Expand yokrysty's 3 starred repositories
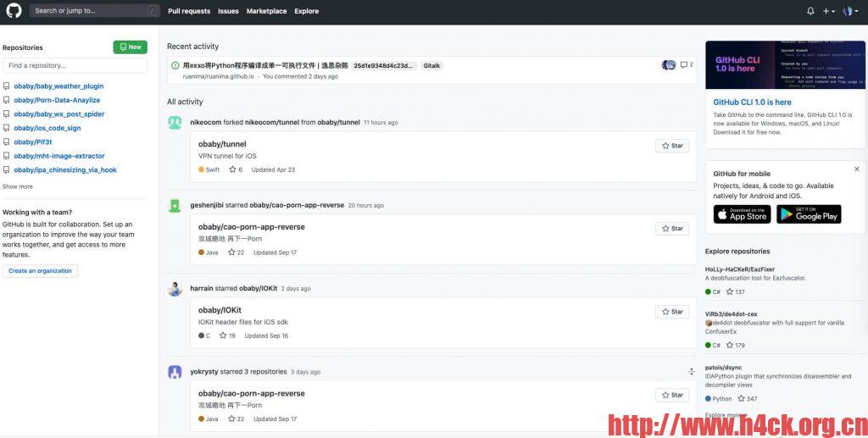Viewport: 868px width, 438px height. coord(692,372)
